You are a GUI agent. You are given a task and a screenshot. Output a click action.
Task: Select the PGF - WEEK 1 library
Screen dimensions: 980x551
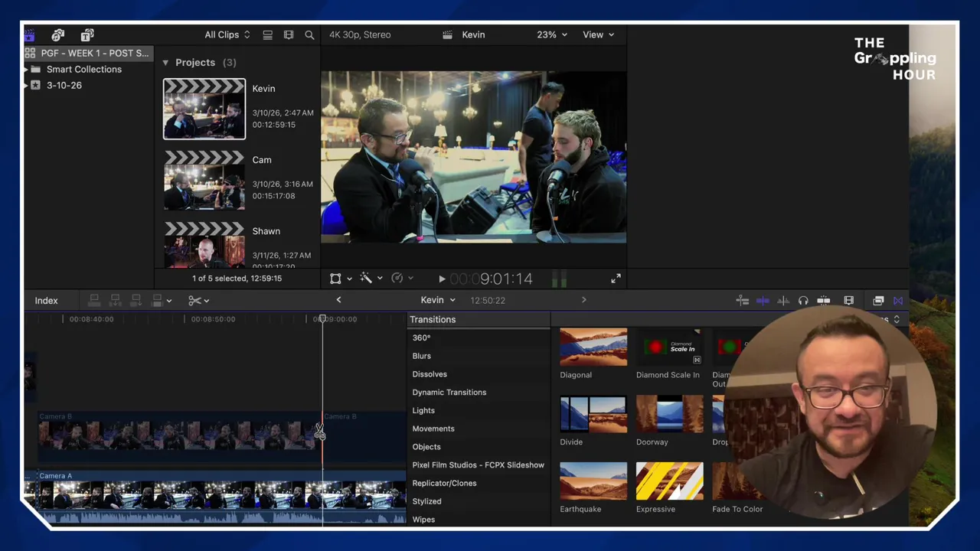click(88, 53)
